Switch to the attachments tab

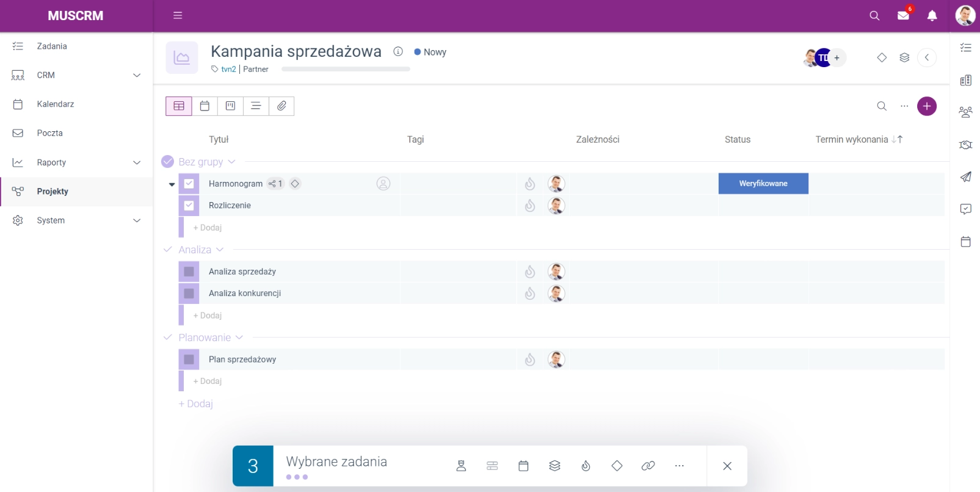tap(281, 106)
